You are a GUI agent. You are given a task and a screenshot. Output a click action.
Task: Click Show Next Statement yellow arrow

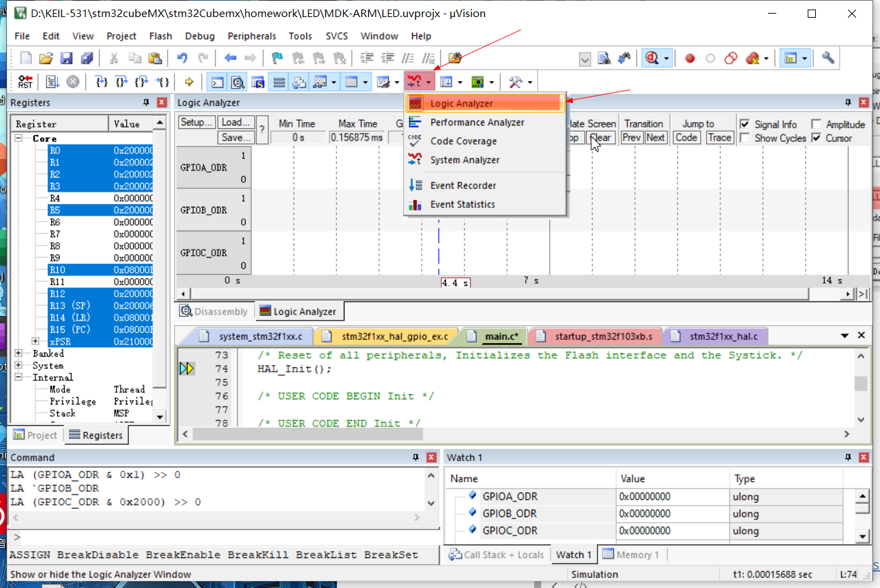point(189,82)
